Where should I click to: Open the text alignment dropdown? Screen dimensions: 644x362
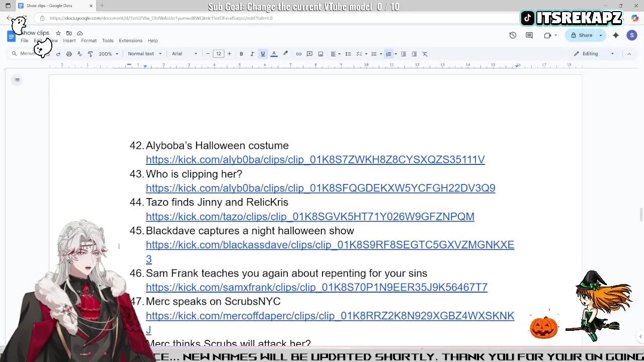[335, 54]
